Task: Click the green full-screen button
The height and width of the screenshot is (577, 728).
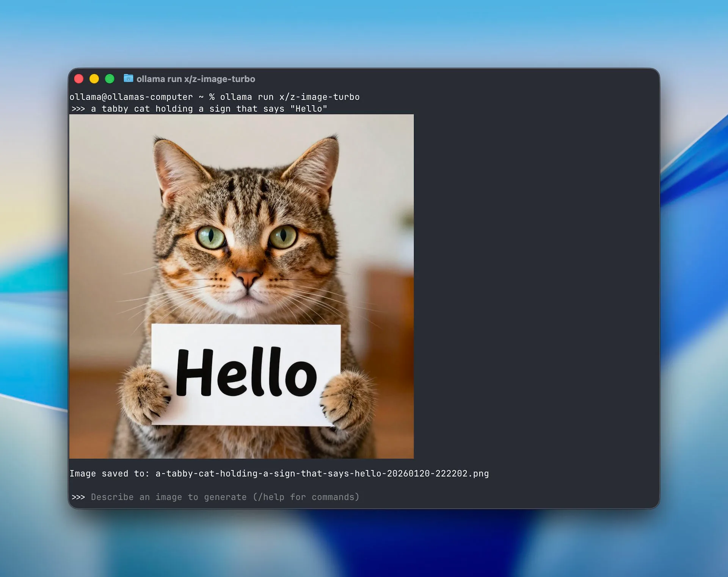Action: [x=110, y=79]
